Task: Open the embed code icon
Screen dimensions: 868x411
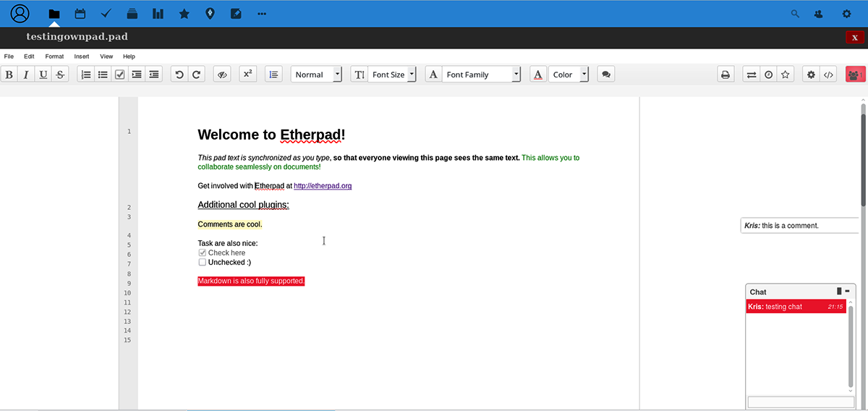Action: click(829, 75)
